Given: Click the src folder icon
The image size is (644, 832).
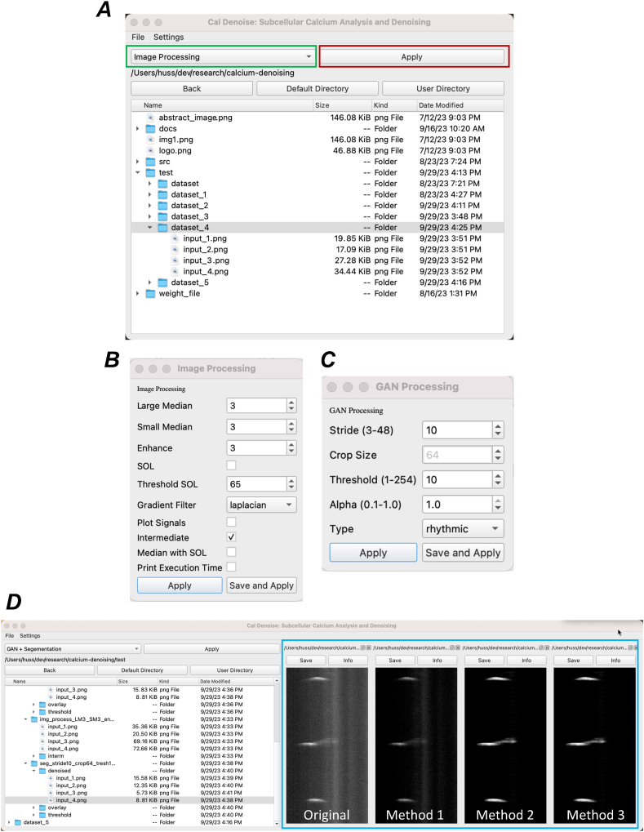Looking at the screenshot, I should click(150, 162).
